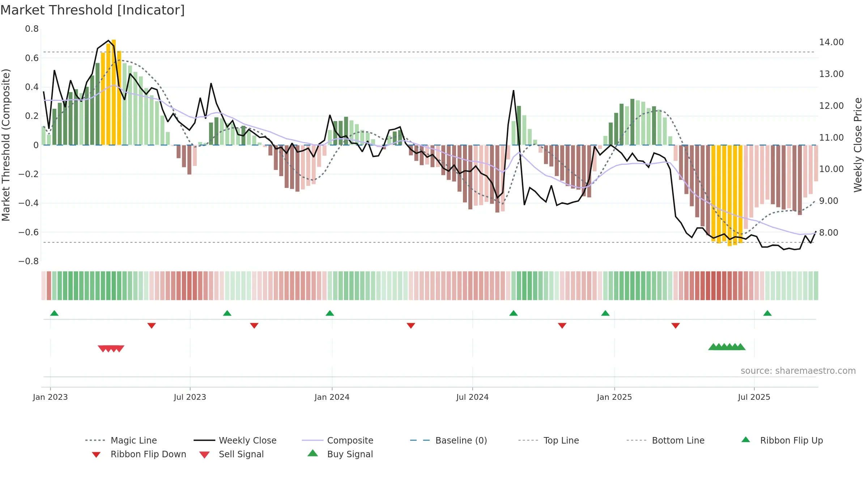Click the red sell signal cluster in early 2023

[x=111, y=348]
